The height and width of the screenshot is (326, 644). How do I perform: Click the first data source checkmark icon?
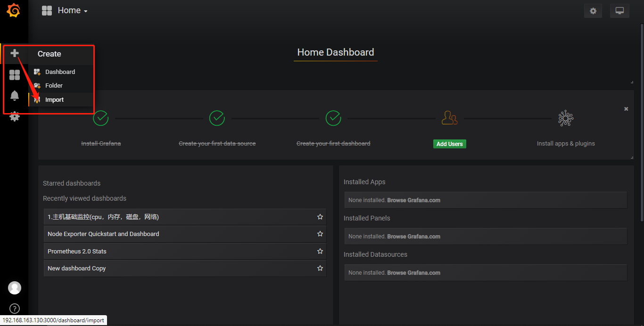coord(217,118)
